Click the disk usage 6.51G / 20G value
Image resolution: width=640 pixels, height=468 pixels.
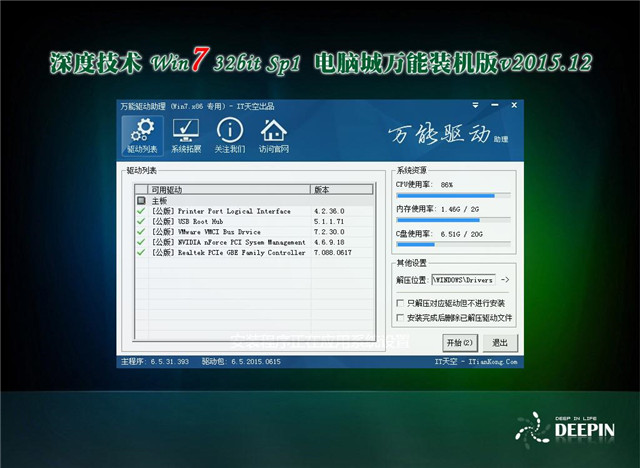coord(461,234)
